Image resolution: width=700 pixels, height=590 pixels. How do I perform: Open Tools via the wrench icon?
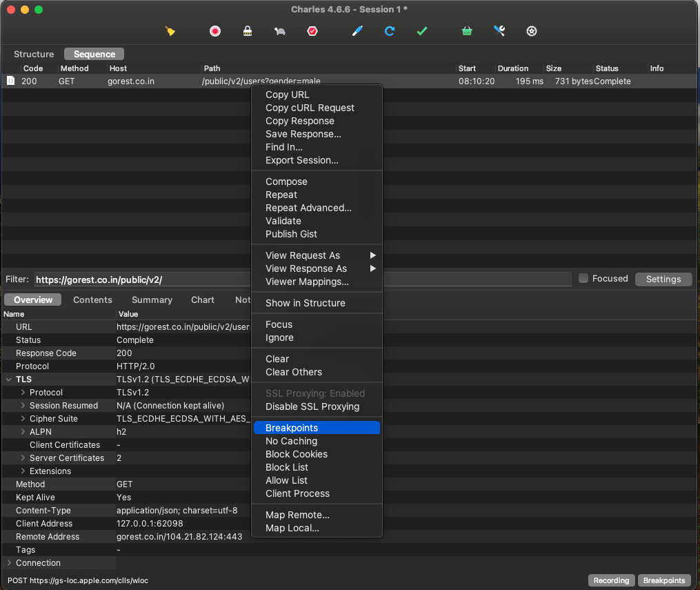tap(499, 31)
